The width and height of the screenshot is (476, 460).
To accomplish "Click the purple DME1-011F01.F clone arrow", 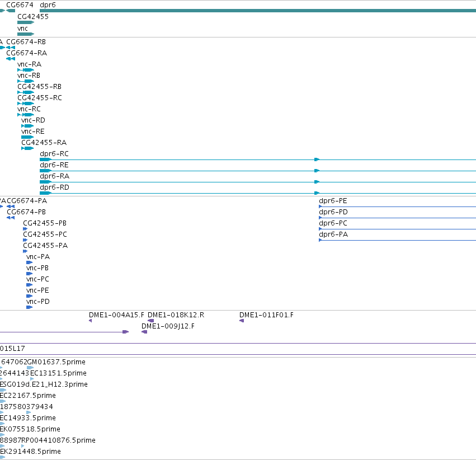I will [242, 321].
